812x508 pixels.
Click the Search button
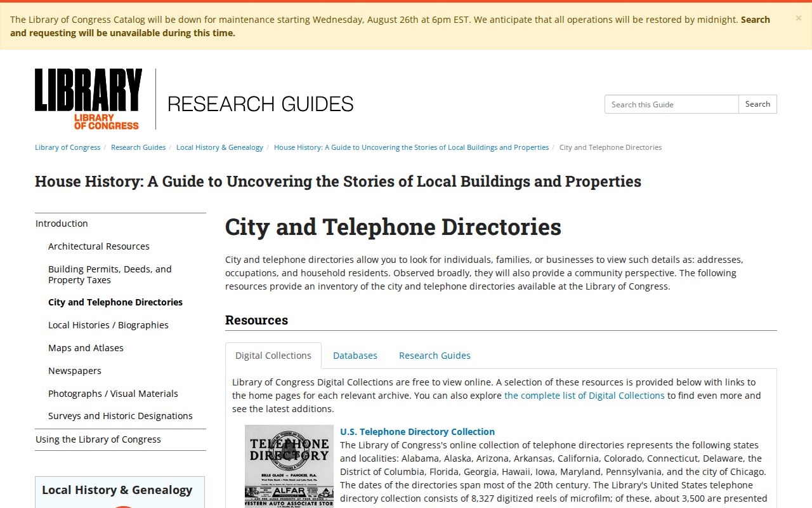pos(757,104)
